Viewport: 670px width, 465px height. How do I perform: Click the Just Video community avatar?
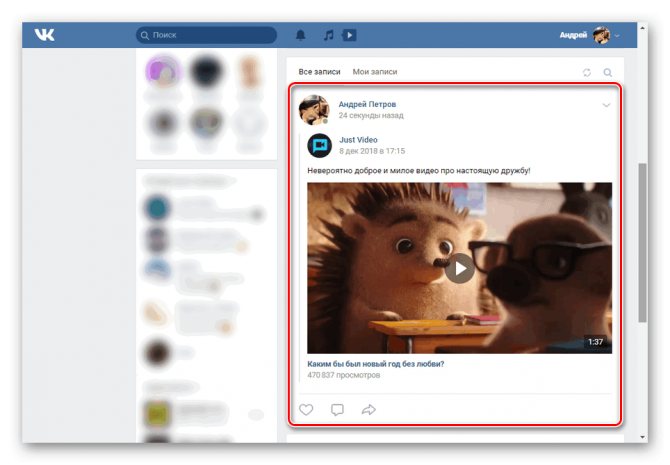click(320, 146)
